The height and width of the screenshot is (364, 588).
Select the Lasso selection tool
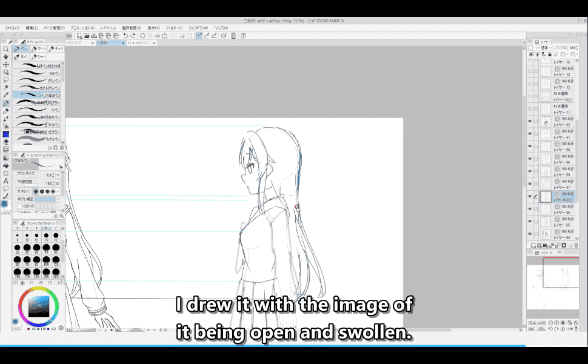[5, 80]
